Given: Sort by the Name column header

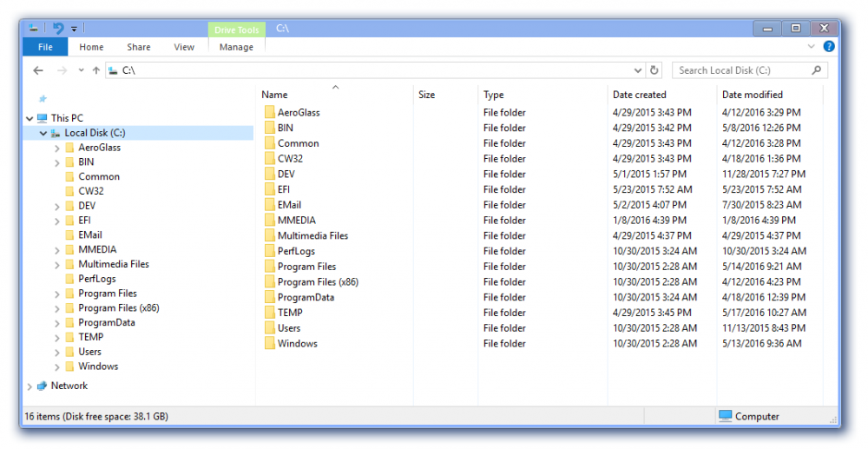Looking at the screenshot, I should pyautogui.click(x=274, y=95).
